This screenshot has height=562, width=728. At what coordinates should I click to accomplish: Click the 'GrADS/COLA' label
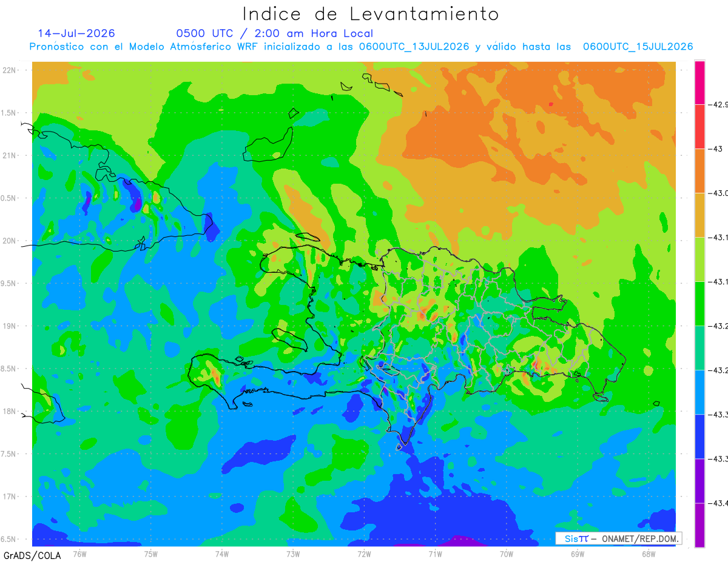[x=32, y=555]
